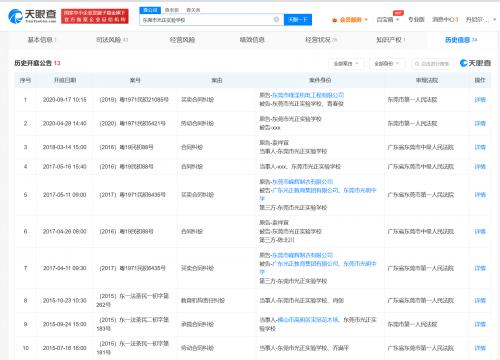Viewport: 500px width, 360px height.
Task: Open the blue party link in row 9
Action: [x=308, y=320]
